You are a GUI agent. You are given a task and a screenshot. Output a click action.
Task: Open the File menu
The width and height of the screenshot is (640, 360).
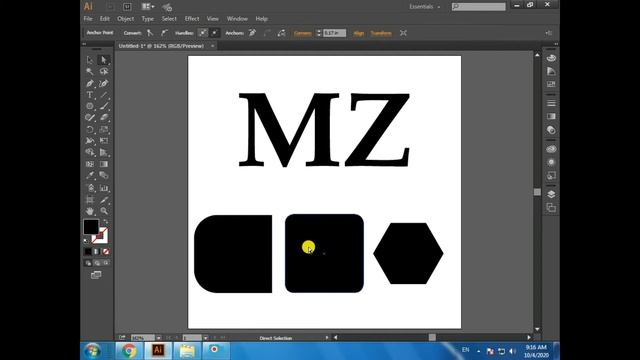click(x=88, y=19)
